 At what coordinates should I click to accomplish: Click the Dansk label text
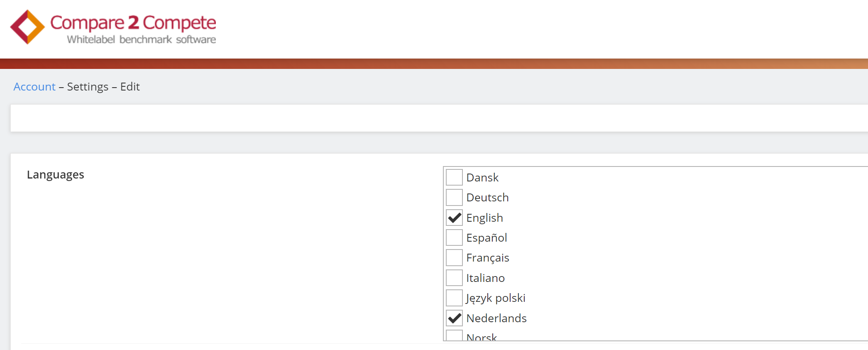(482, 177)
